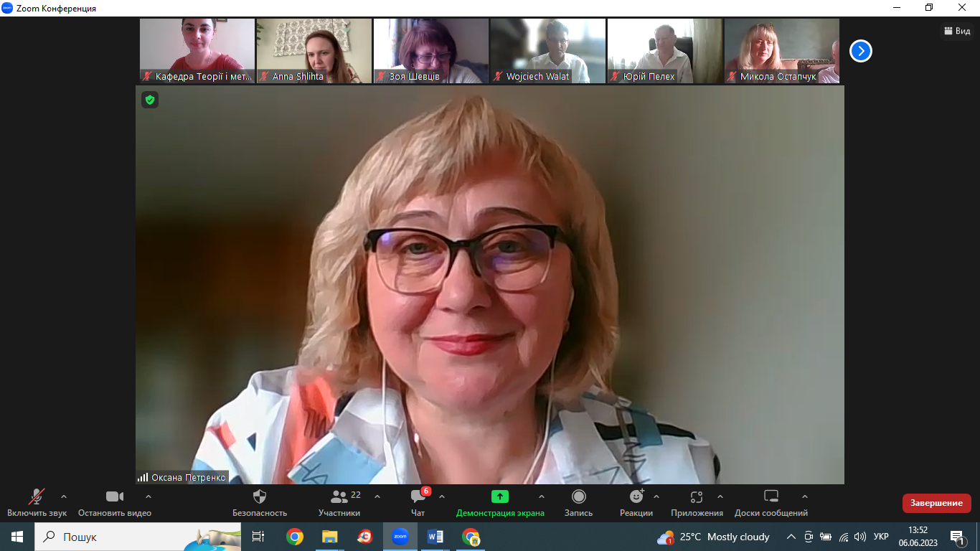
Task: Open the Участники participants panel
Action: point(339,503)
